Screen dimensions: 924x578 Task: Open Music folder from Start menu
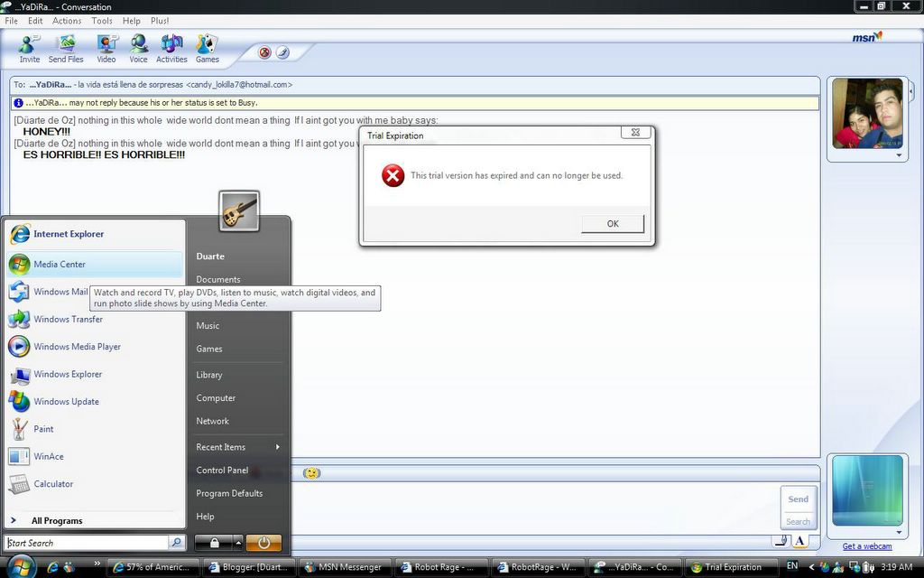208,325
